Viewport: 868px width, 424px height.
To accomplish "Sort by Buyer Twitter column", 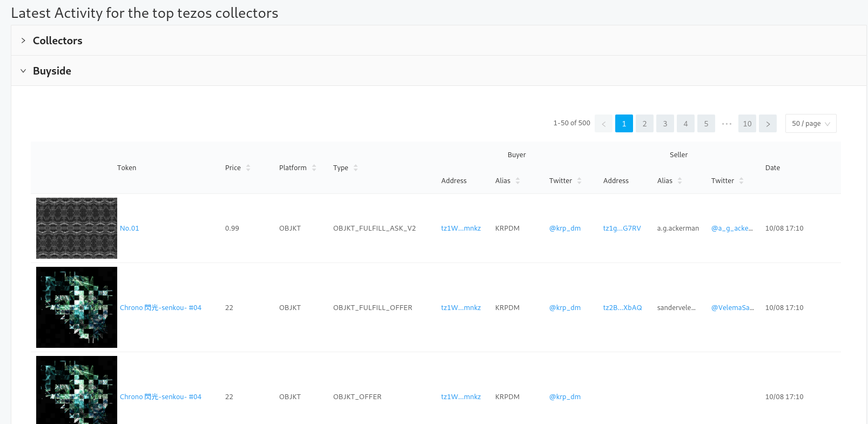I will (x=565, y=181).
